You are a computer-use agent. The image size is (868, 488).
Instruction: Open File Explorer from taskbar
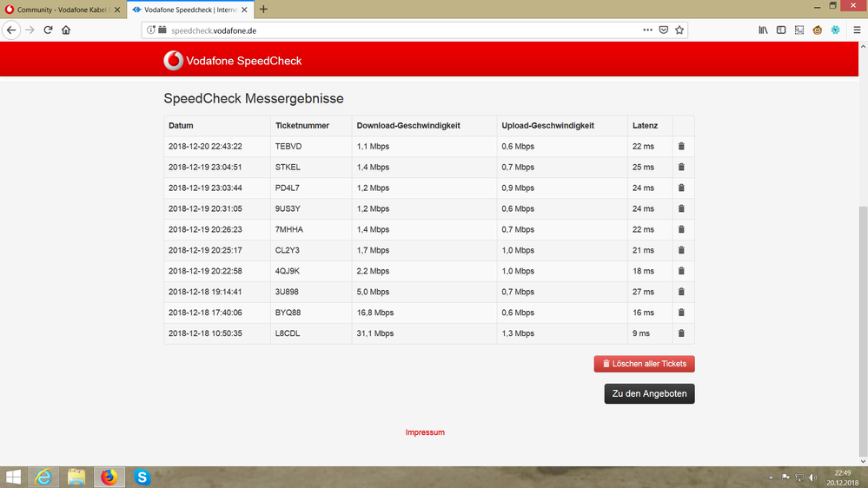click(x=76, y=477)
